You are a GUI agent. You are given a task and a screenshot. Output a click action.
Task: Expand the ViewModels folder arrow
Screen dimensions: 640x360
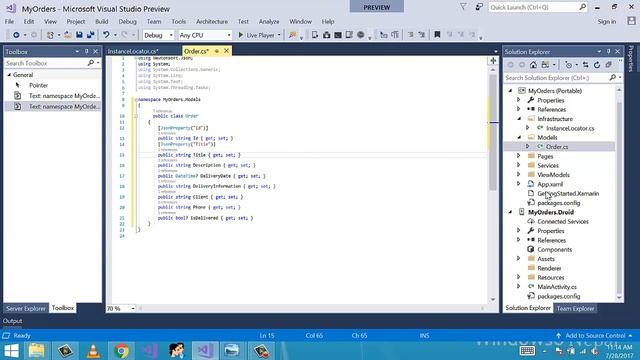tap(519, 175)
